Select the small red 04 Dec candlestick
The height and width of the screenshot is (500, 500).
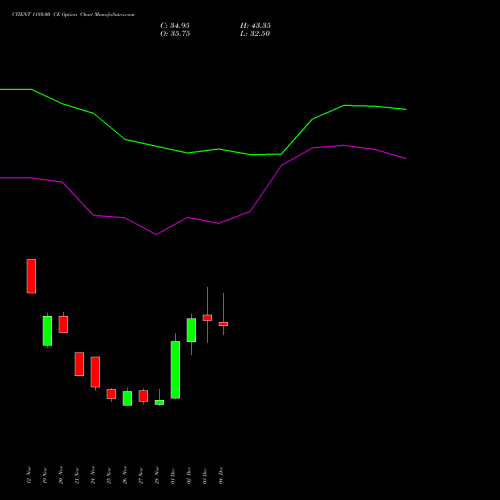click(x=223, y=324)
